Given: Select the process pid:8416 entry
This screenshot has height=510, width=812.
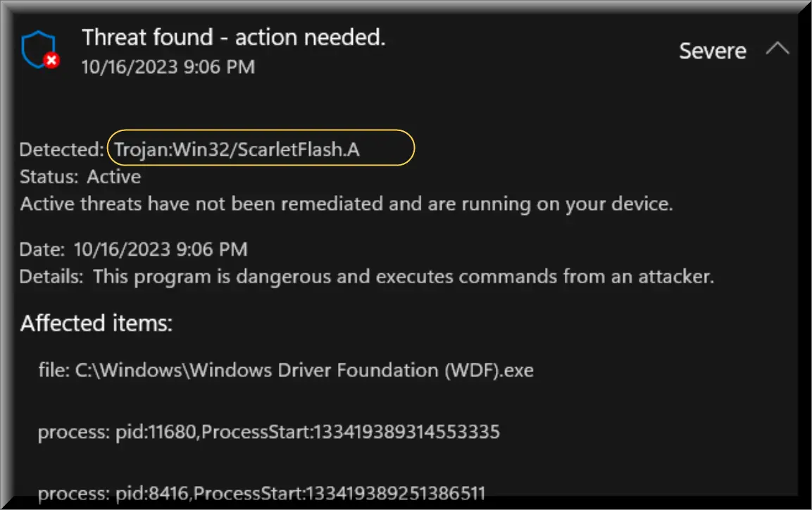Looking at the screenshot, I should (261, 493).
